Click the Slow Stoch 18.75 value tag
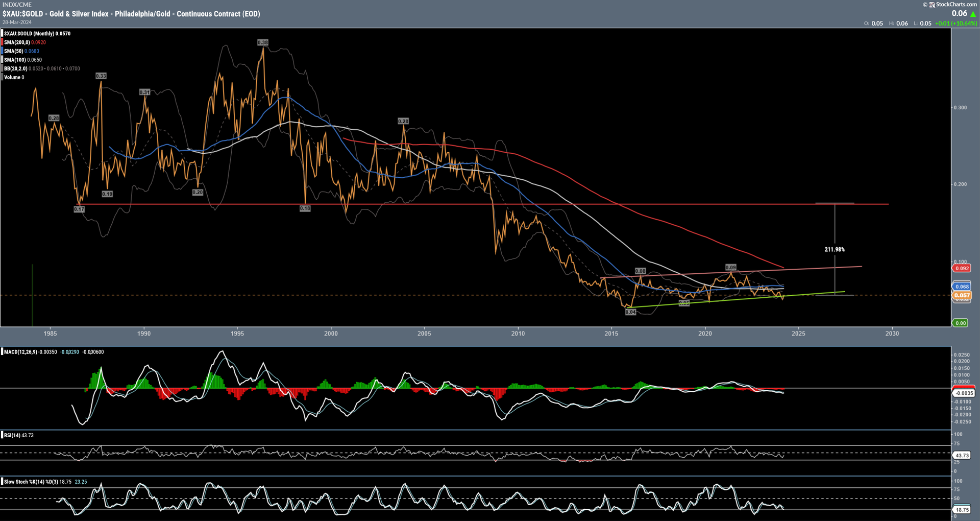Screen dimensions: 980x521 click(962, 510)
